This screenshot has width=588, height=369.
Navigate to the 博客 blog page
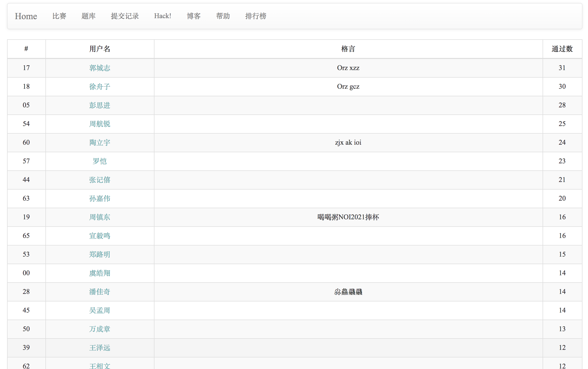(x=194, y=16)
